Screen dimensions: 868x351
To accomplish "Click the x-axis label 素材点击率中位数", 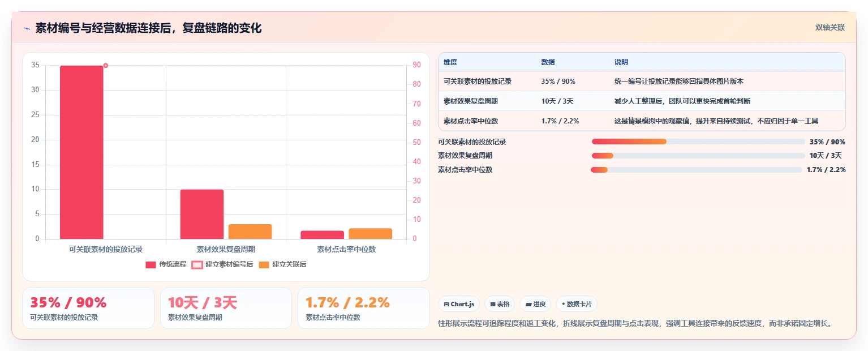I will click(346, 249).
